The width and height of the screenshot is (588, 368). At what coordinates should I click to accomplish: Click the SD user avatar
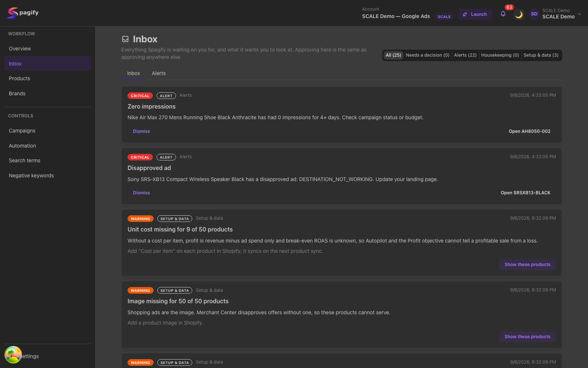(534, 14)
